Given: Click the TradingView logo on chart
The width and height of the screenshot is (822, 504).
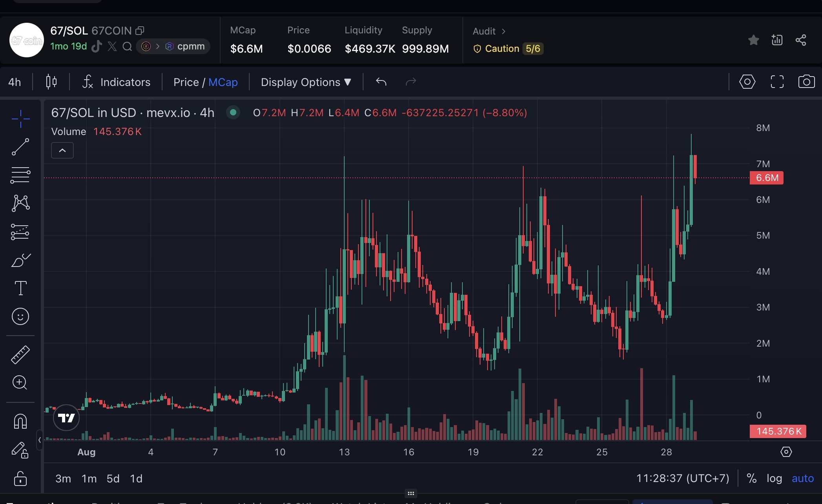Looking at the screenshot, I should tap(66, 418).
